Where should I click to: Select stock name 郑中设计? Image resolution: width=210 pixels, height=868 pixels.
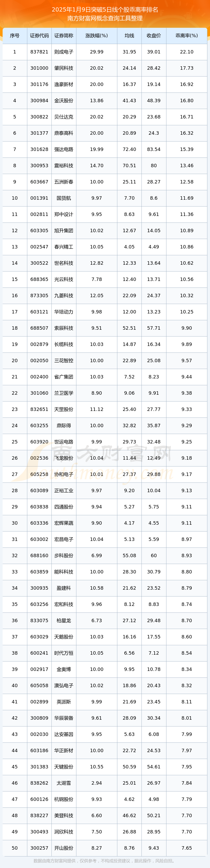(x=64, y=214)
